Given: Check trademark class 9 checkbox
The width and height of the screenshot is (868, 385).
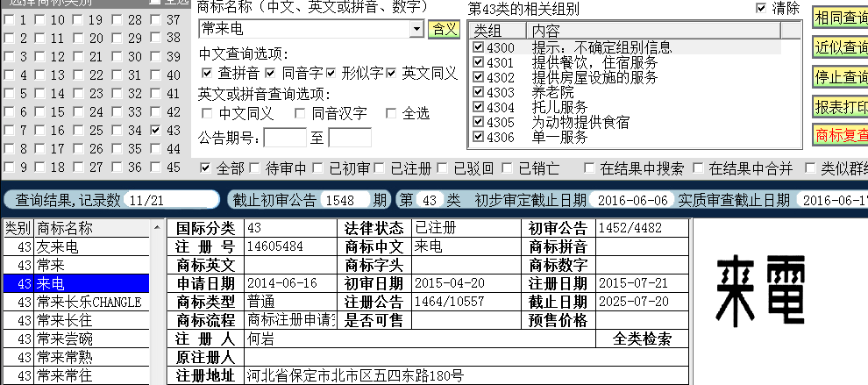Looking at the screenshot, I should (x=8, y=167).
